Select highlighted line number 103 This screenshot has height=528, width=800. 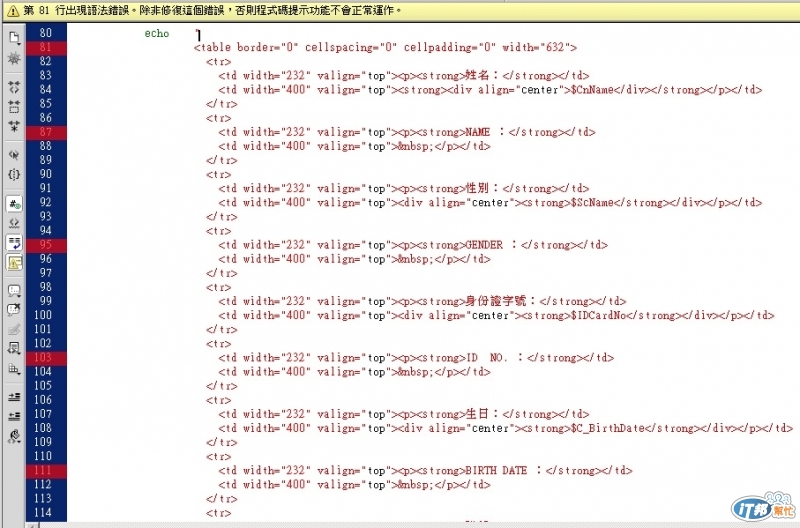[43, 358]
